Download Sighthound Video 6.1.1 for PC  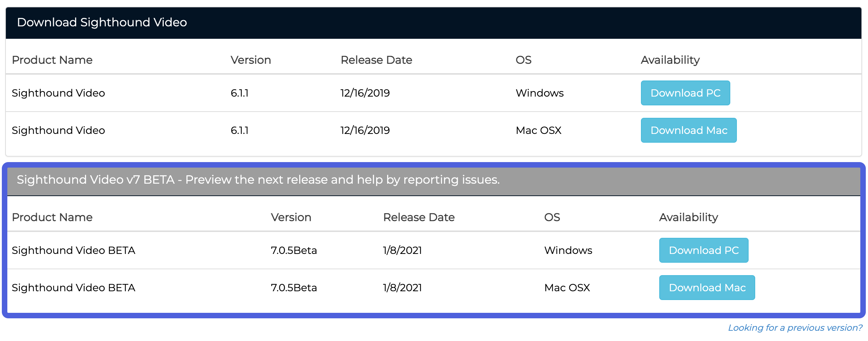[685, 93]
